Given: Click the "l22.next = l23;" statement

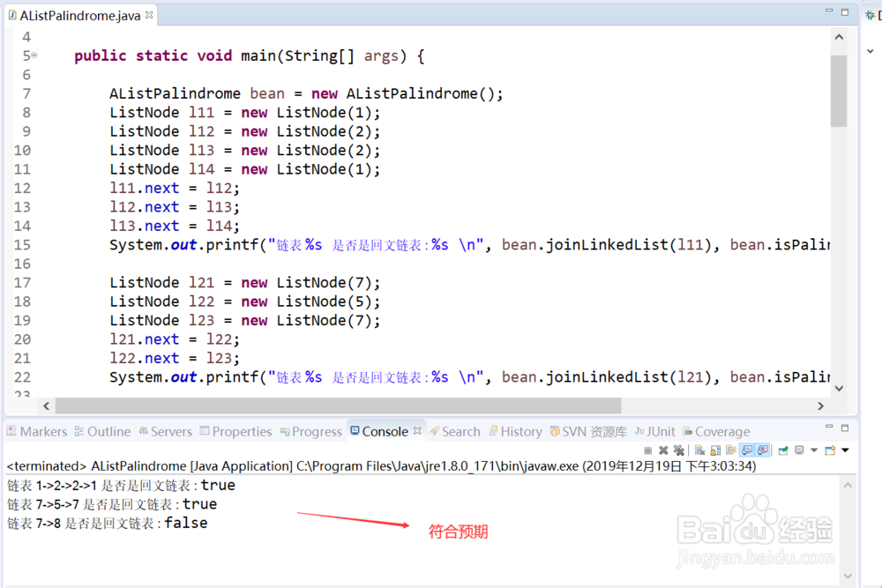Looking at the screenshot, I should [175, 358].
